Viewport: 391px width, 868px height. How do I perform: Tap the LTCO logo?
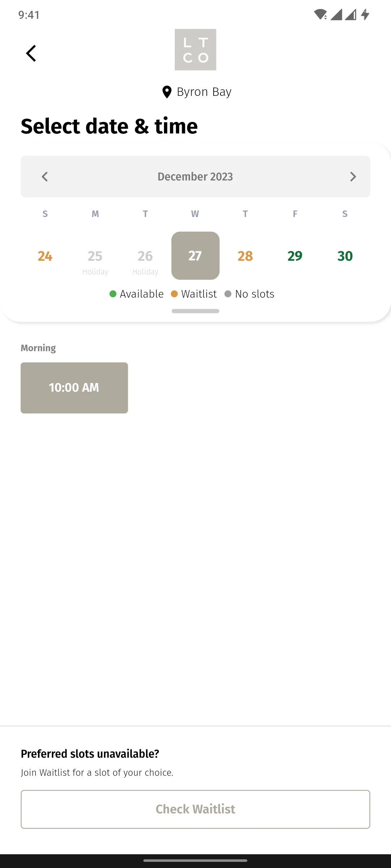click(195, 50)
